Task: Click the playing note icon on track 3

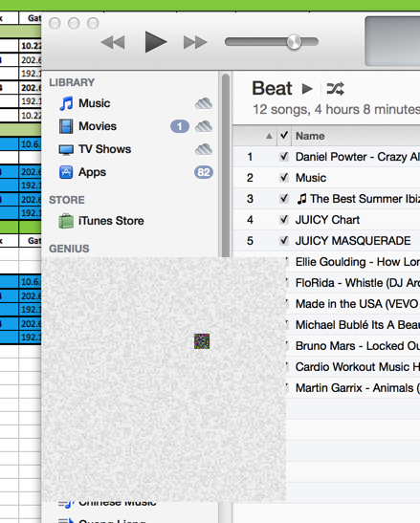Action: [301, 199]
